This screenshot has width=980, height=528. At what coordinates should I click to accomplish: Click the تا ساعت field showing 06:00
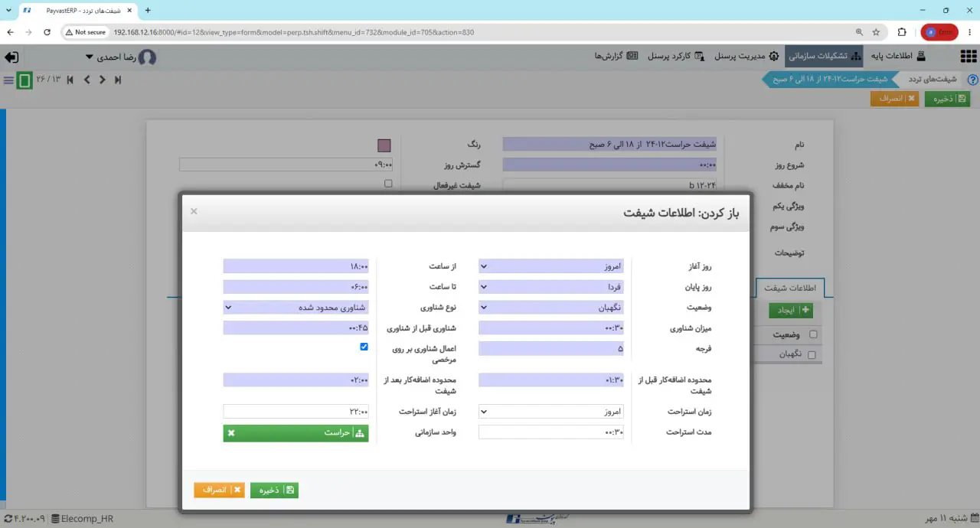pyautogui.click(x=296, y=287)
